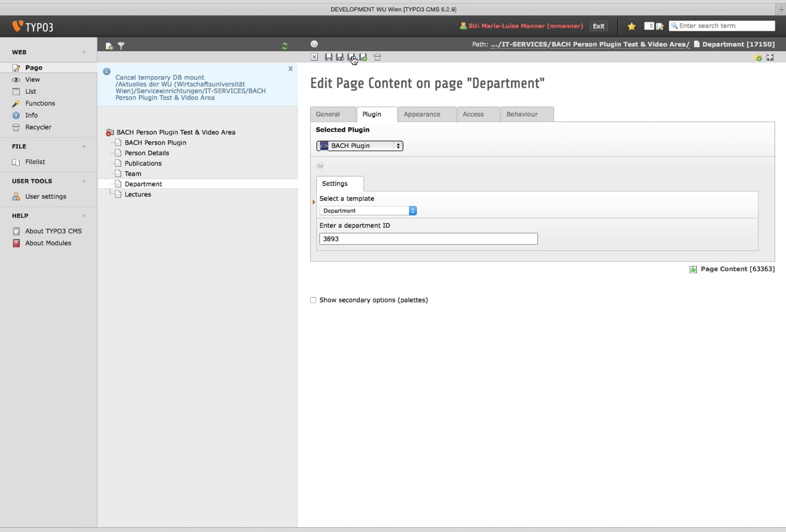Click the page icon next to Person Details
This screenshot has height=532, width=786.
pyautogui.click(x=119, y=153)
